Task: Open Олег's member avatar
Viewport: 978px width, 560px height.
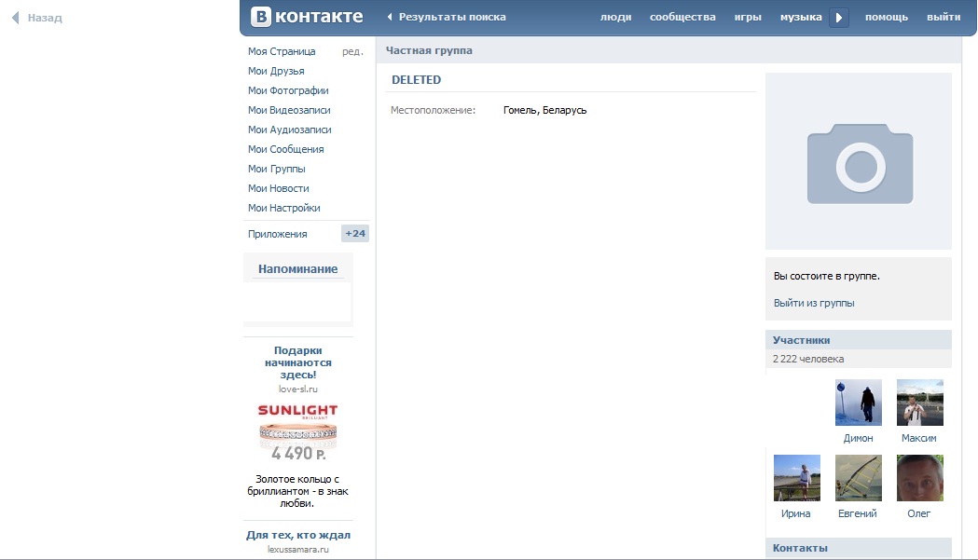Action: 919,478
